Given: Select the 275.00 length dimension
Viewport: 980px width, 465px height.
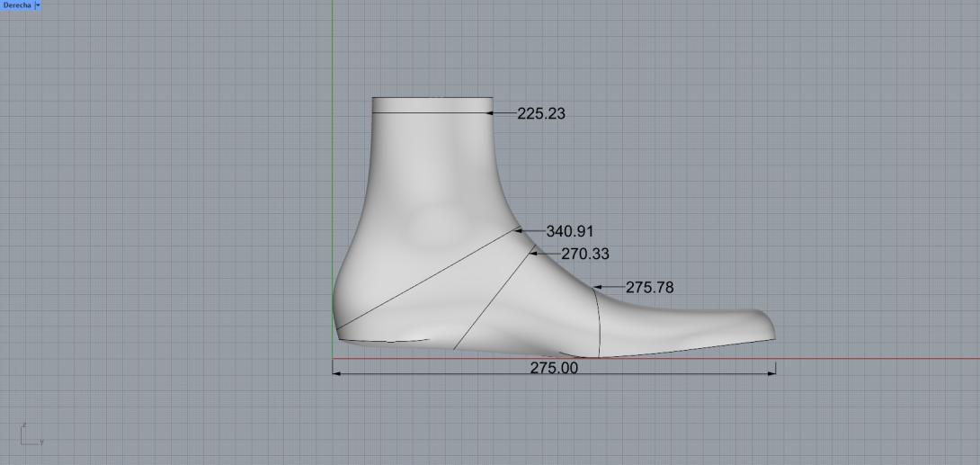Looking at the screenshot, I should tap(554, 368).
